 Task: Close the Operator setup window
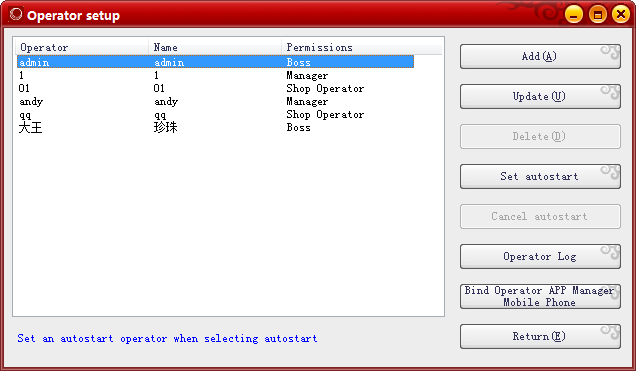tap(621, 15)
